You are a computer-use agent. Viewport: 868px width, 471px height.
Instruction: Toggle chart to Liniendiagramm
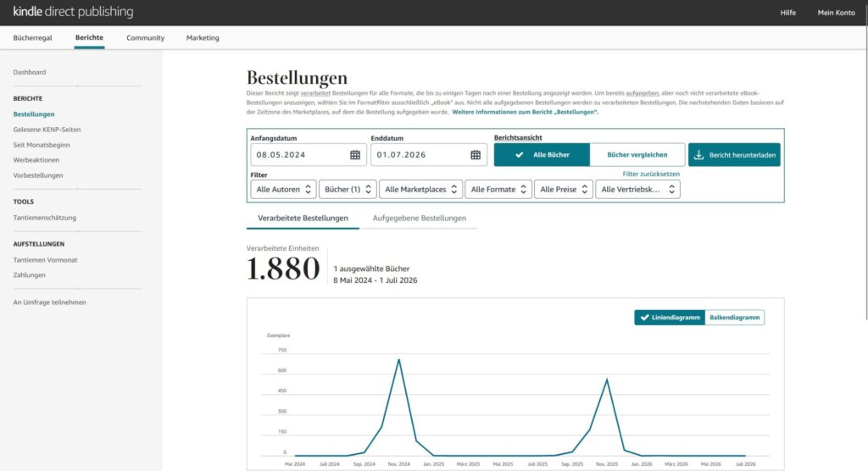point(670,318)
